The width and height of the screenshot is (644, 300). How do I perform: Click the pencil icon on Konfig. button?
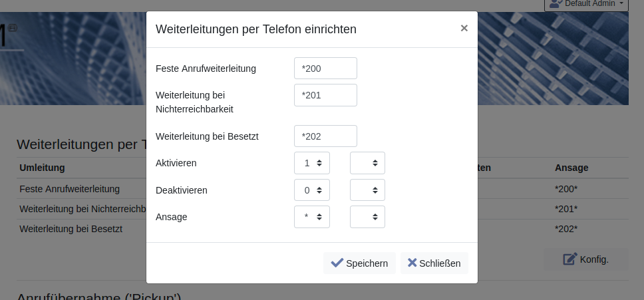(570, 259)
